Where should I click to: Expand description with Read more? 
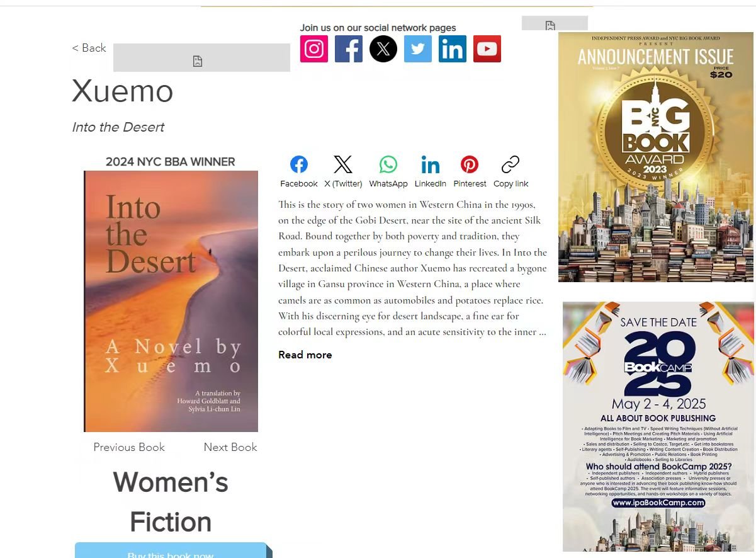(305, 355)
